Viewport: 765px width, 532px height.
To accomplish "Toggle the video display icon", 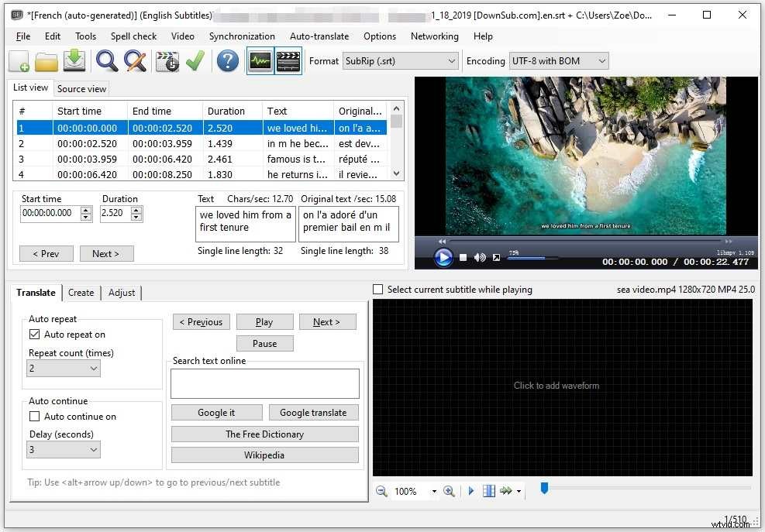I will [x=288, y=61].
